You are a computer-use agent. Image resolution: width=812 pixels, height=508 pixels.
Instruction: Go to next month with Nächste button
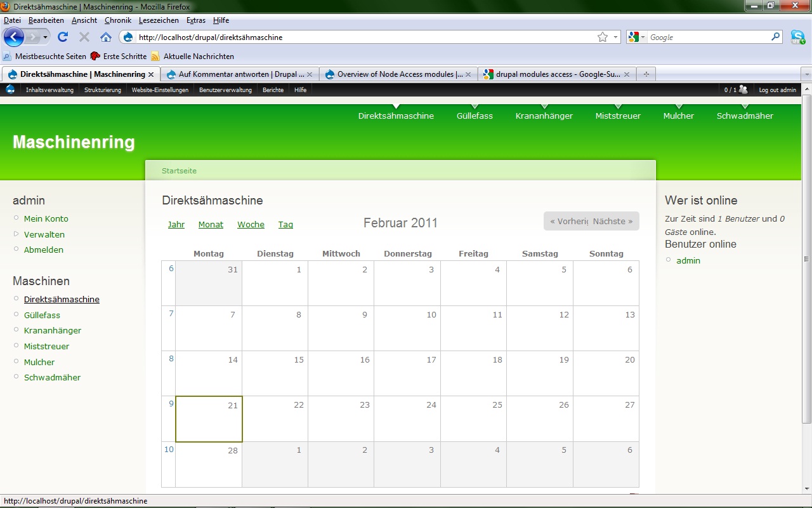point(613,222)
